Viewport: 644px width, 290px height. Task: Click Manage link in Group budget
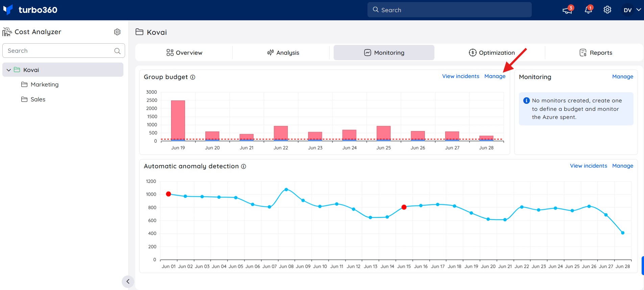pyautogui.click(x=495, y=76)
